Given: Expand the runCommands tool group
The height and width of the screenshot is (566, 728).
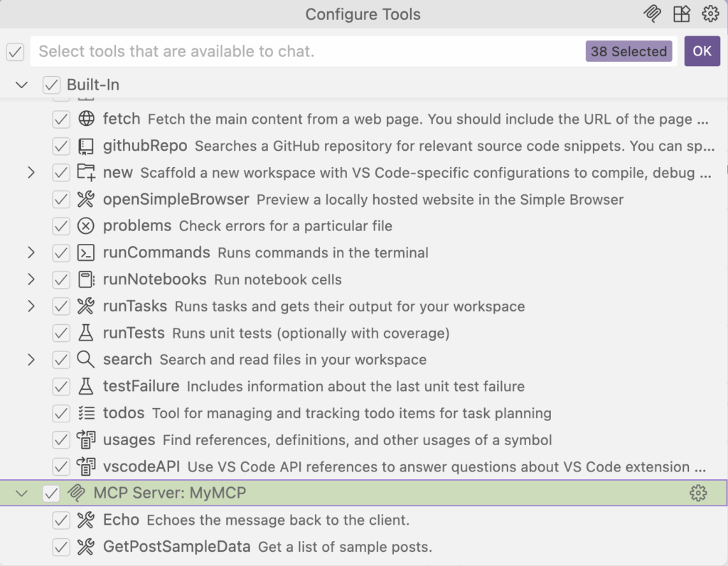Looking at the screenshot, I should (x=31, y=252).
